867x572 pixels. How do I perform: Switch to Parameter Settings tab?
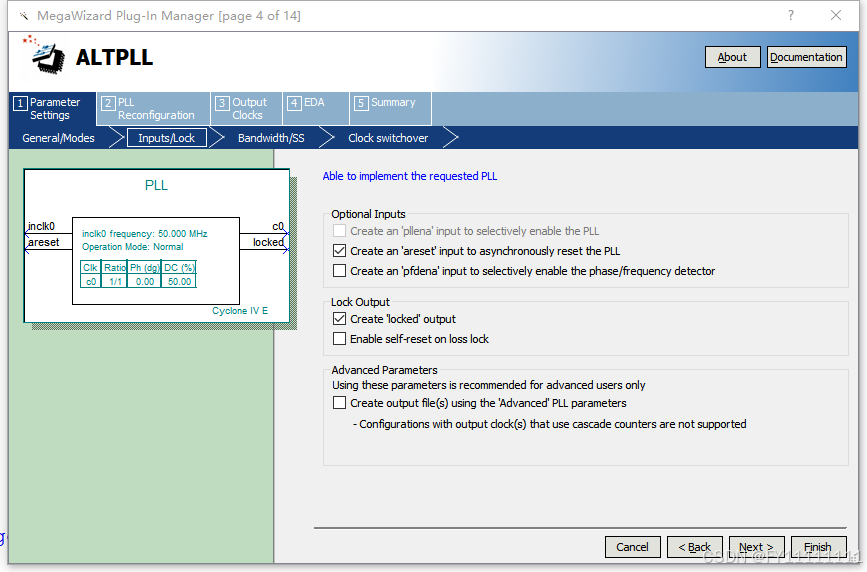53,108
